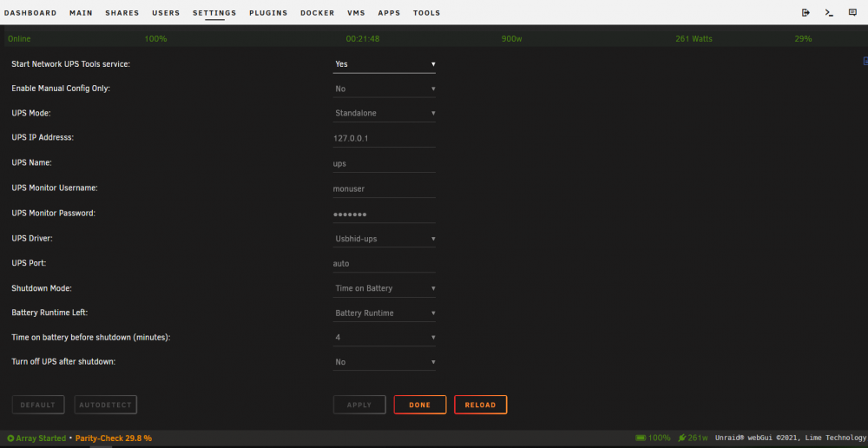Click the Online status text

19,39
